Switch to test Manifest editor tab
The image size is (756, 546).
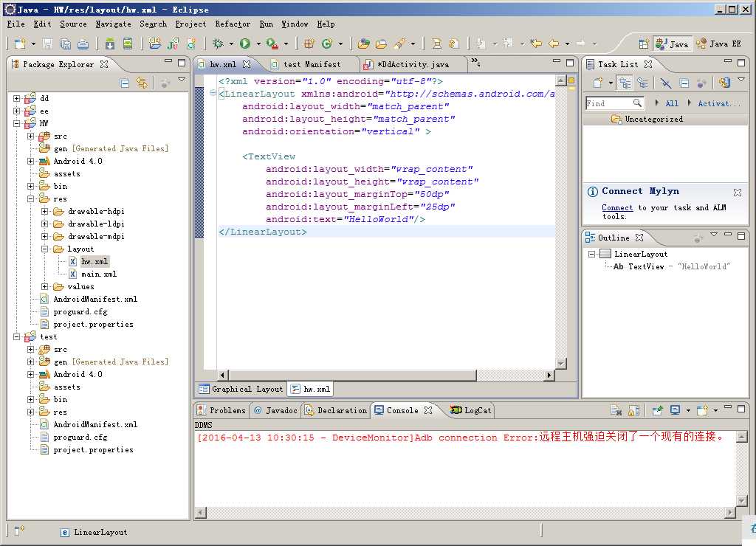click(x=311, y=64)
